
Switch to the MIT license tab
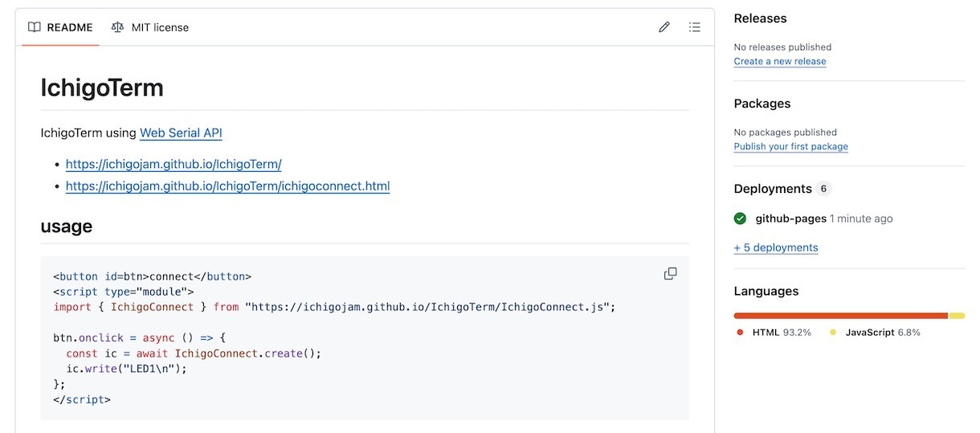[150, 27]
